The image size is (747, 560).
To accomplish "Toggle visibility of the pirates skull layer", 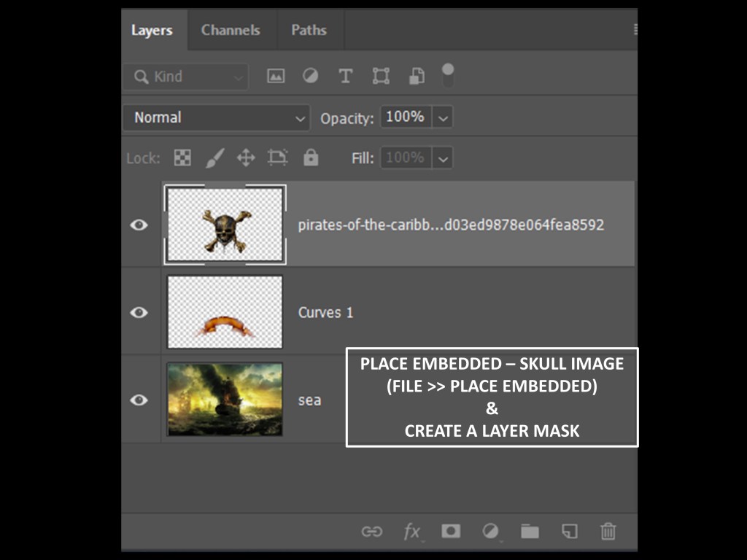I will (139, 225).
